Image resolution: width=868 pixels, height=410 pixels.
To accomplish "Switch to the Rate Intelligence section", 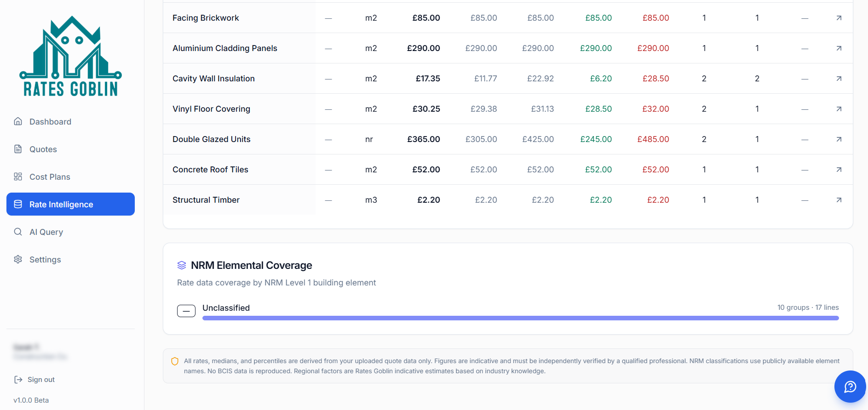I will point(61,204).
